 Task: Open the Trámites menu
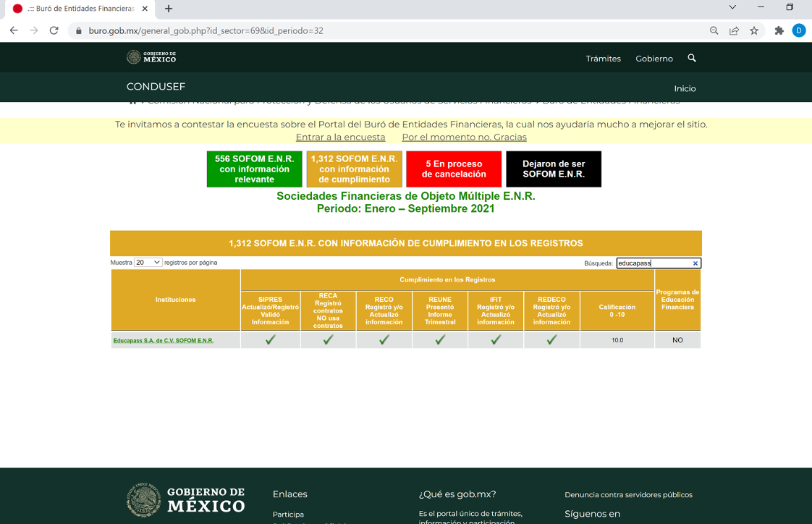[x=604, y=59]
